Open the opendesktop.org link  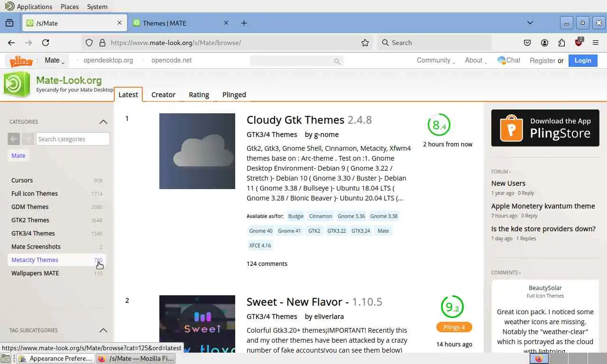pyautogui.click(x=108, y=60)
